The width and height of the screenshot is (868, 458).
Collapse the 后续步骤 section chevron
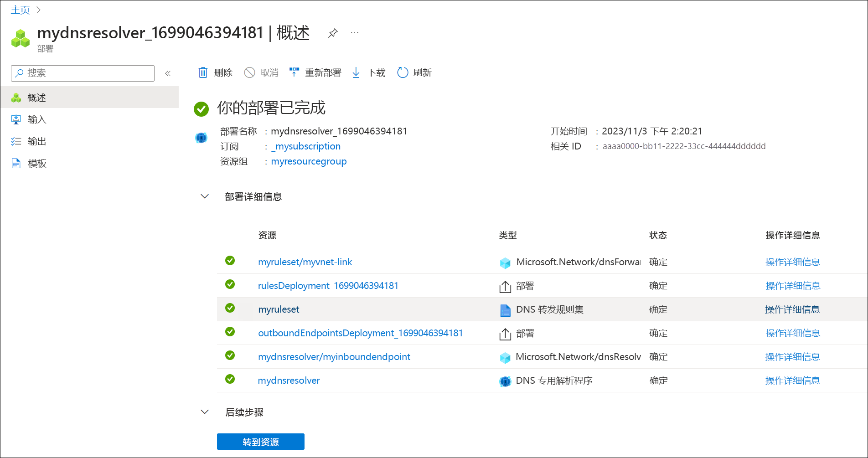pos(205,412)
